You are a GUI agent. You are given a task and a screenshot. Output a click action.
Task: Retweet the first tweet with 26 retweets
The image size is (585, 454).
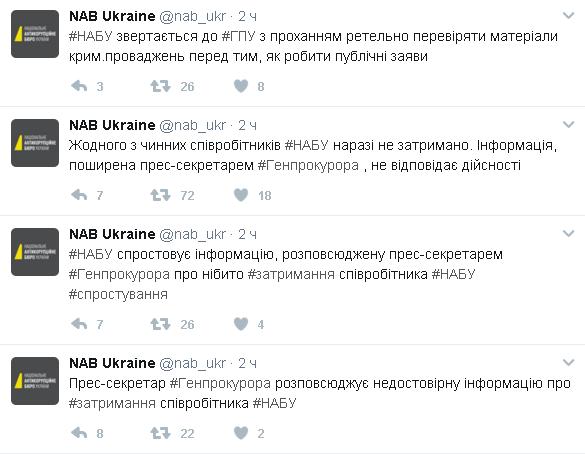[160, 86]
